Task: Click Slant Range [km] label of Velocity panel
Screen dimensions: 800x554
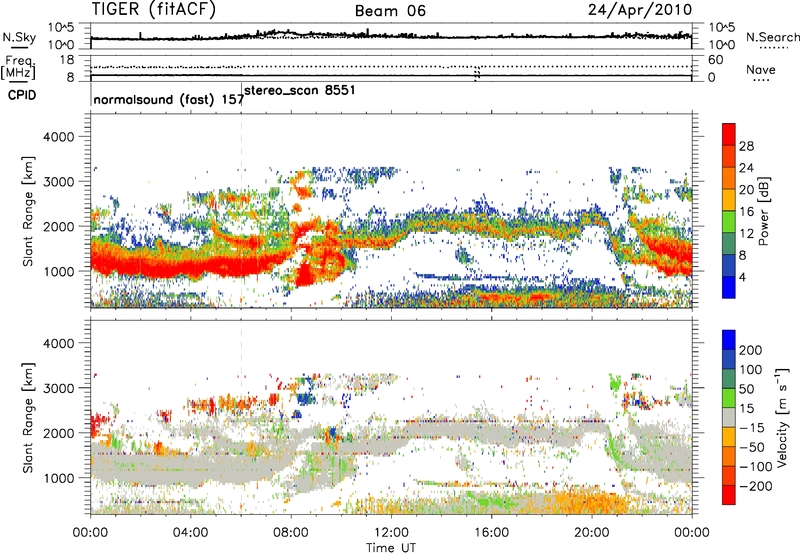Action: click(x=28, y=418)
